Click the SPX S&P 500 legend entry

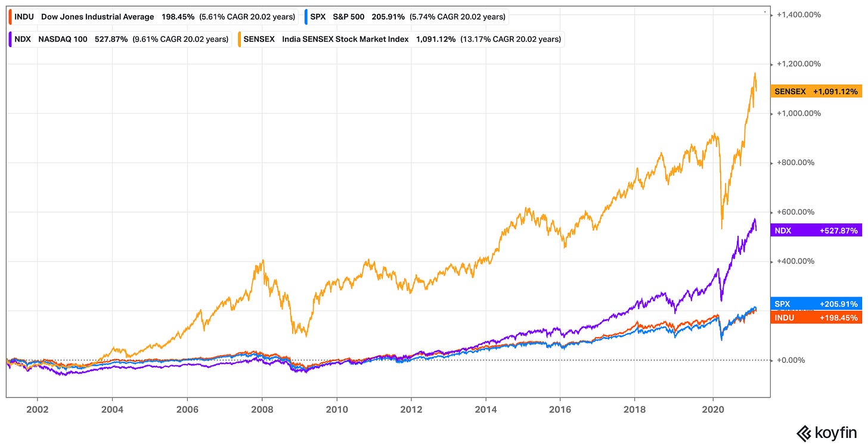click(406, 17)
